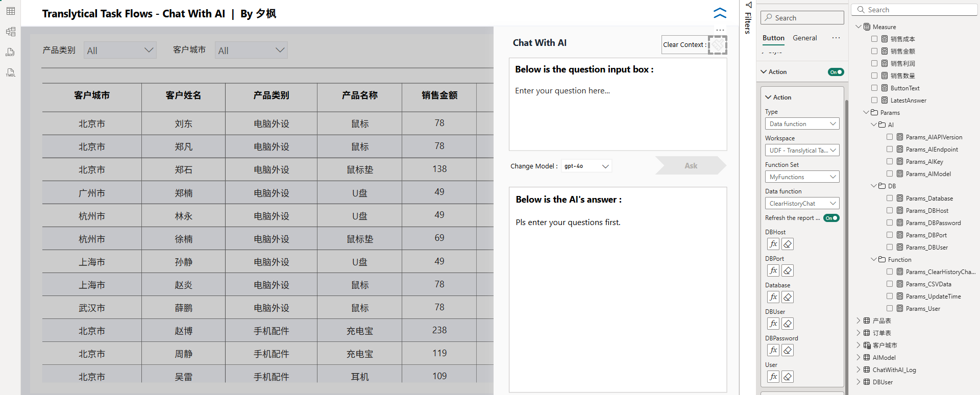Viewport: 980px width, 395px height.
Task: Expand the ChatWithAI_Log table
Action: [859, 369]
